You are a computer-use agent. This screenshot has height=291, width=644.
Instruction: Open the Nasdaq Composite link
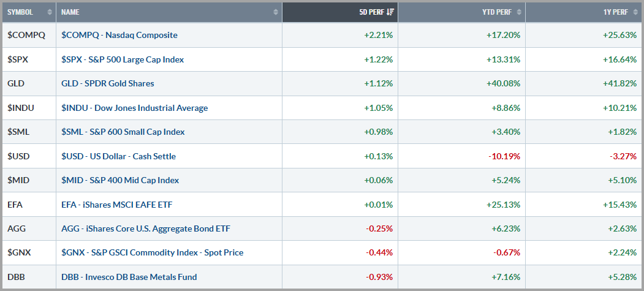pyautogui.click(x=119, y=35)
